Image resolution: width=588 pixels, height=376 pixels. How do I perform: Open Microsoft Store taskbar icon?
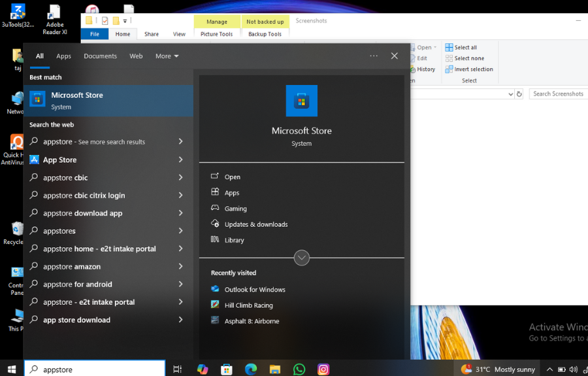[227, 369]
